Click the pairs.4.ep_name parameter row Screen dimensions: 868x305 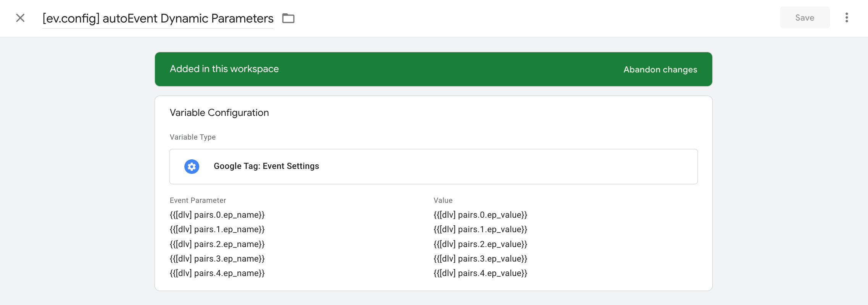pyautogui.click(x=217, y=273)
